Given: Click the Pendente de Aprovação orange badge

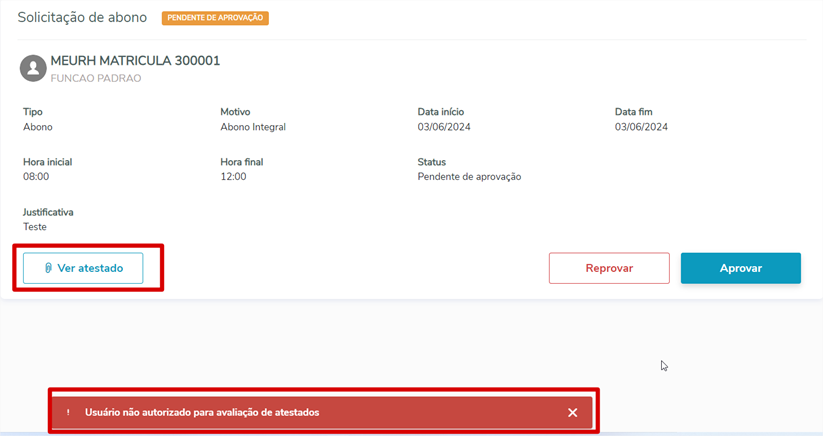Looking at the screenshot, I should (x=215, y=18).
